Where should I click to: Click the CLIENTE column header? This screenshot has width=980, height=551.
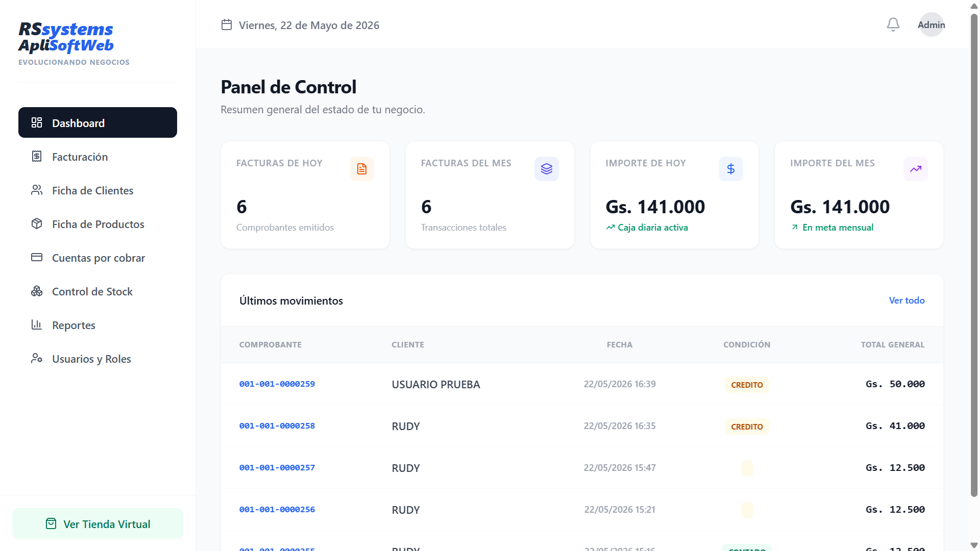(x=408, y=344)
